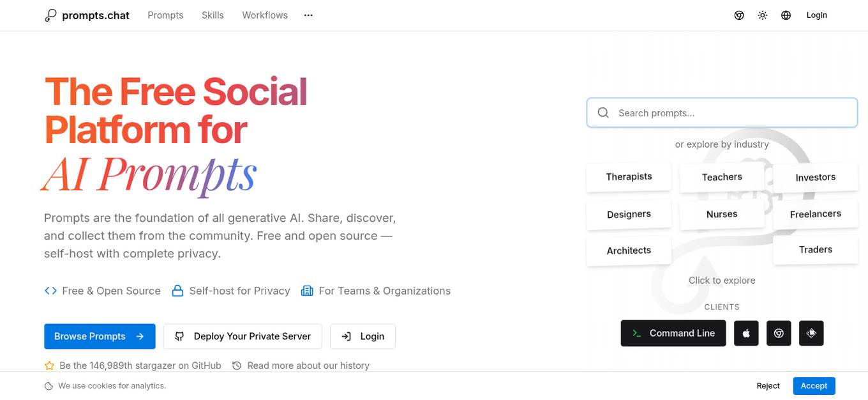Click the prompts.chat logo
Viewport: 868px width, 400px height.
coord(87,15)
